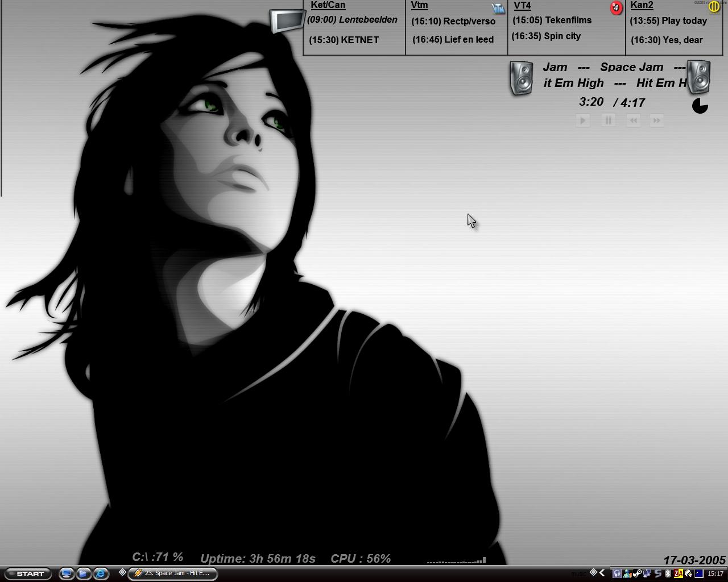The image size is (728, 582).
Task: Click the VTM logo icon in the guide
Action: 498,8
